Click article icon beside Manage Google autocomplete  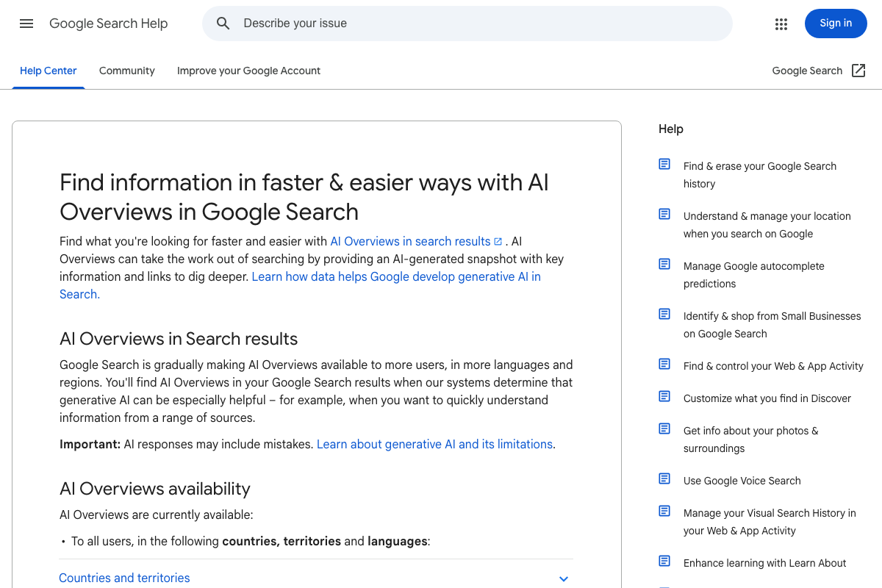(x=664, y=264)
